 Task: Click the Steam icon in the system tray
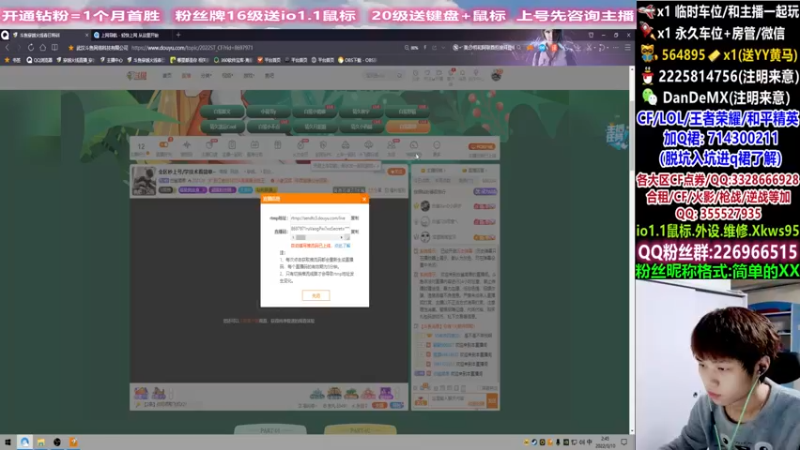[x=534, y=442]
